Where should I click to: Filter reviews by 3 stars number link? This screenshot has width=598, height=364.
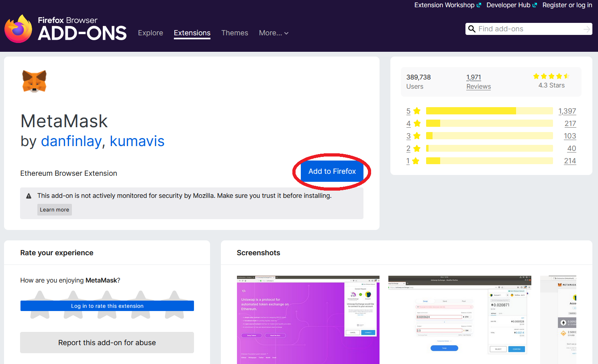408,136
